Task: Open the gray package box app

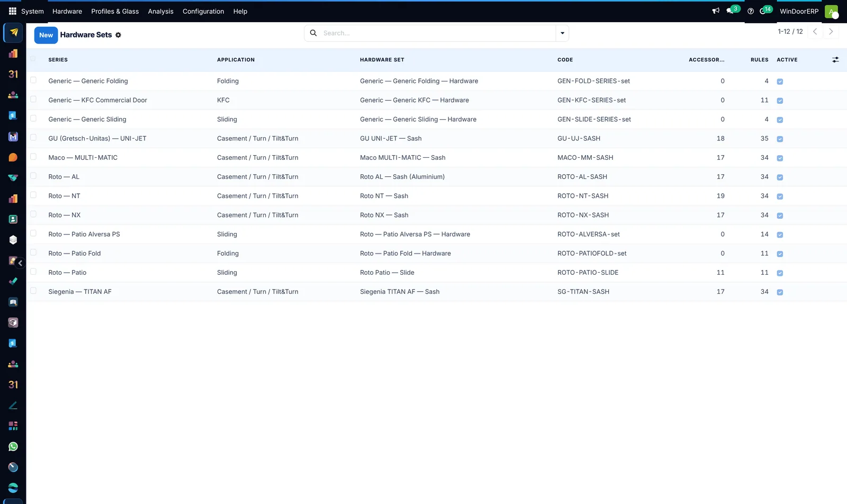Action: pyautogui.click(x=13, y=322)
